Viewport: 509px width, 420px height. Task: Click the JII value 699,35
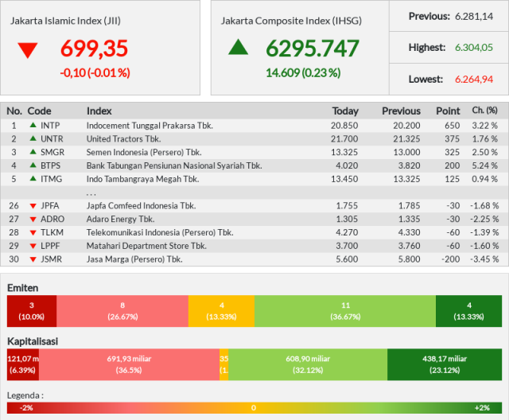[x=94, y=49]
